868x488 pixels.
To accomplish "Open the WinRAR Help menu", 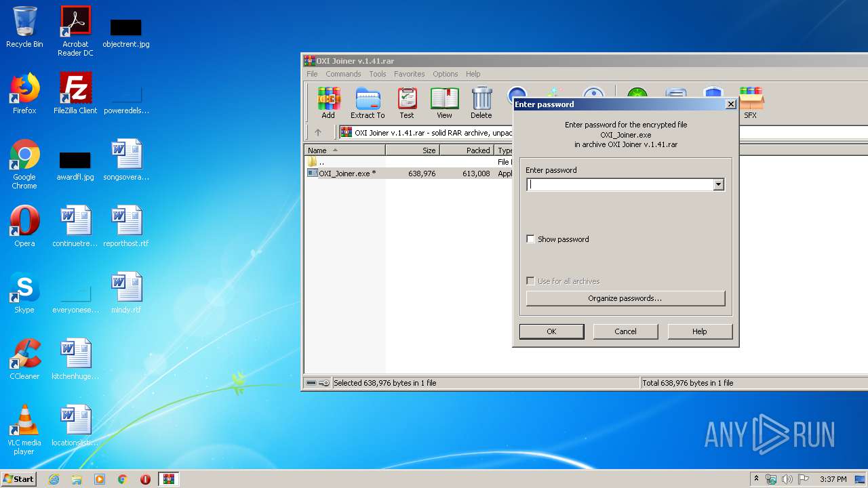I will tap(473, 74).
